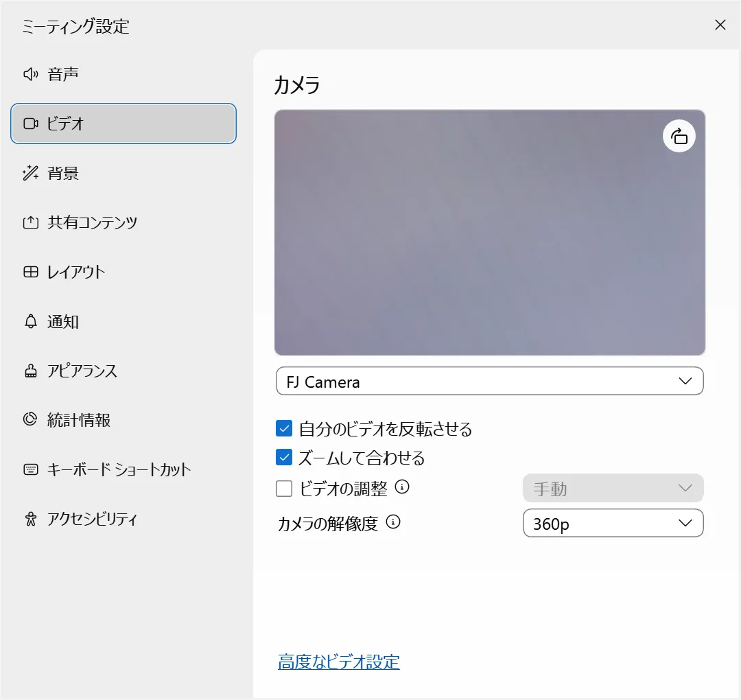Click info icon next to ビデオの調整

pos(403,487)
